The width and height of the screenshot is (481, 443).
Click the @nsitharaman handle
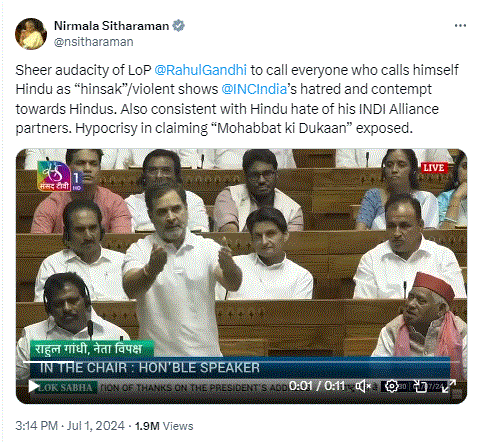pyautogui.click(x=94, y=42)
